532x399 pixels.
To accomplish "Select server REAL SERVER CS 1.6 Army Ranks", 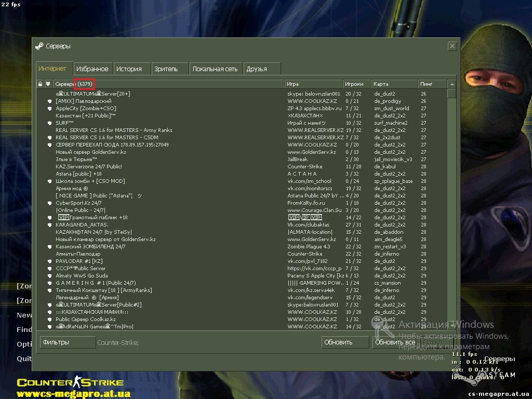I will (114, 130).
